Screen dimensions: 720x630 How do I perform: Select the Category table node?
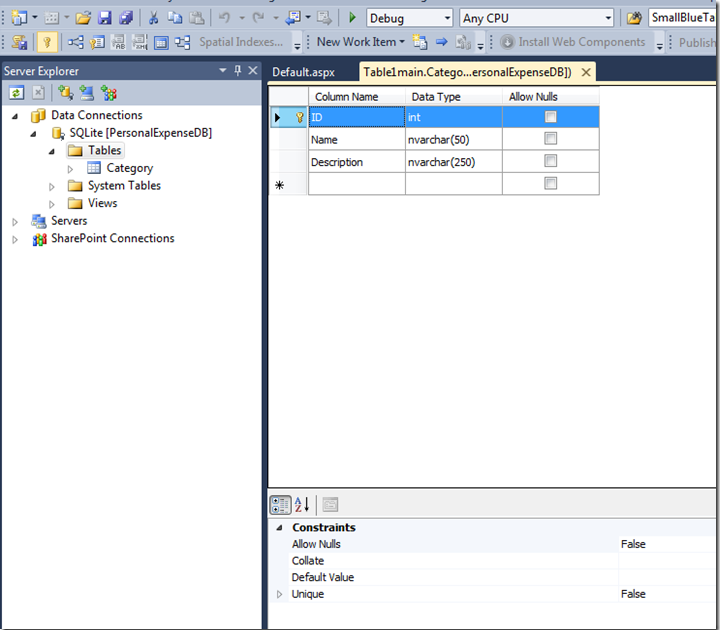tap(129, 168)
